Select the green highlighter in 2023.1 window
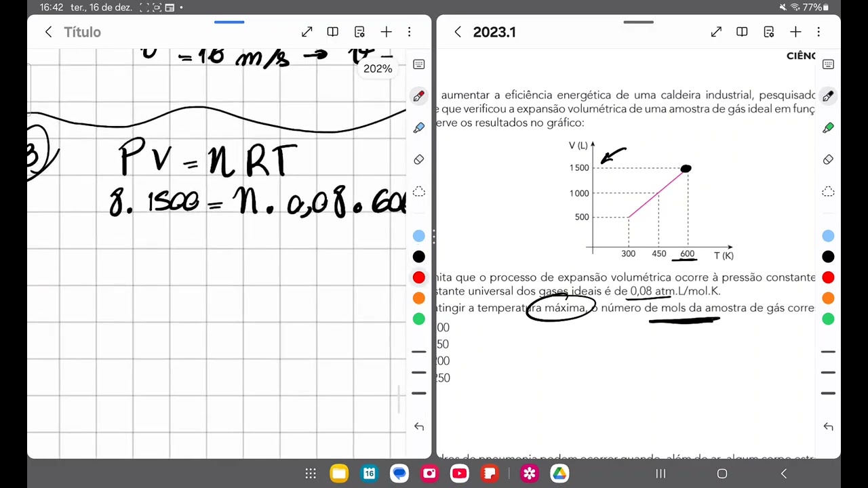The height and width of the screenshot is (488, 868). pos(828,127)
